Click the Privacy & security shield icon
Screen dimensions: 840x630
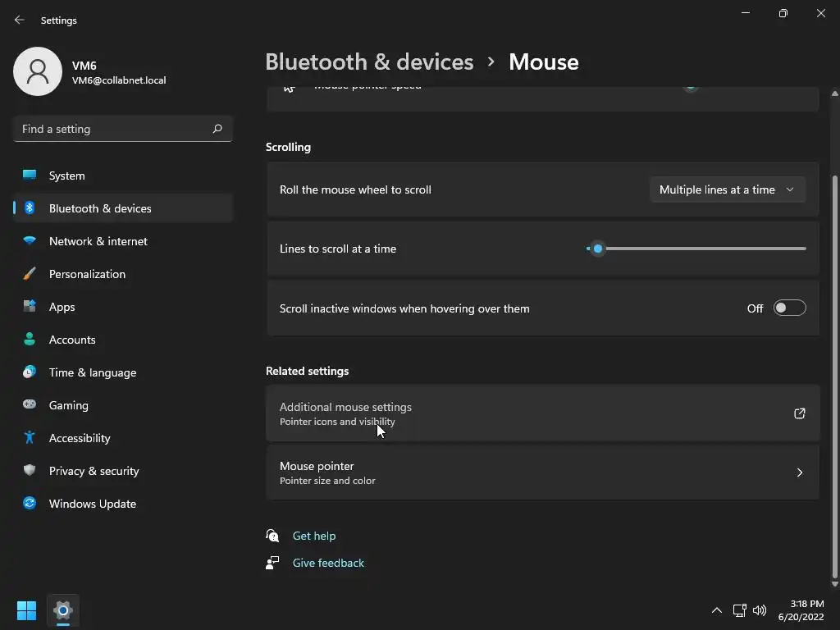pos(30,471)
